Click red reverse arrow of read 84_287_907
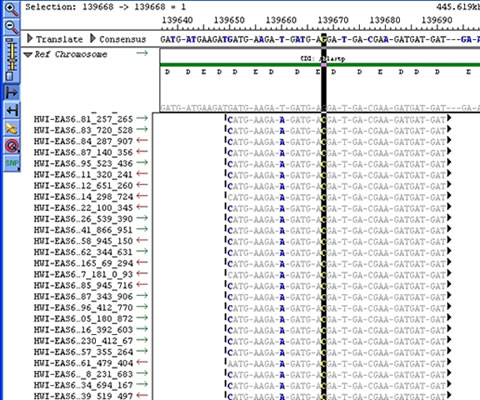 tap(142, 140)
